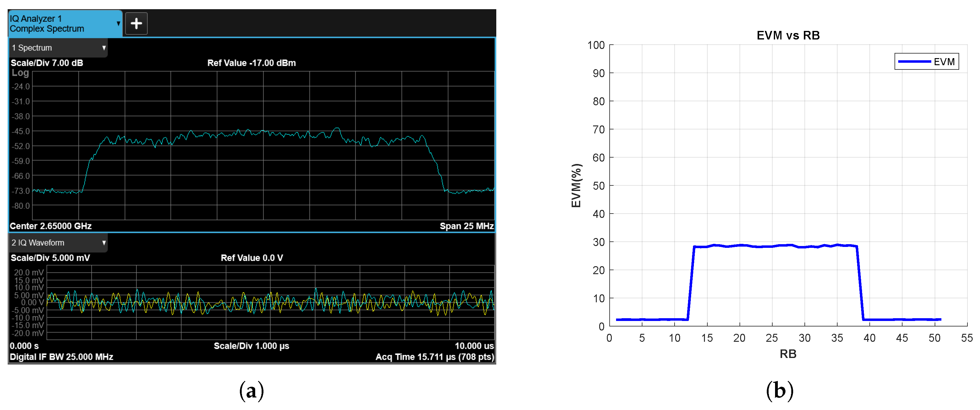Click the Scale/Div 5.000 mV label
The width and height of the screenshot is (980, 410).
pyautogui.click(x=50, y=258)
